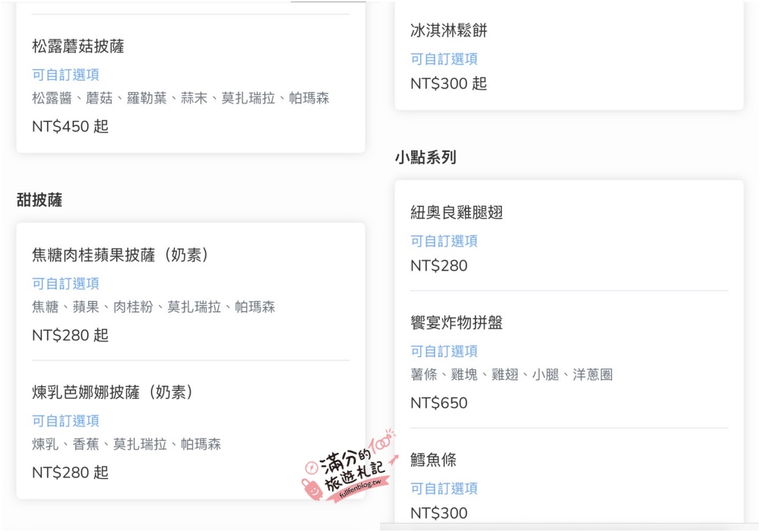Click the 甜披薩 section heading

[40, 200]
